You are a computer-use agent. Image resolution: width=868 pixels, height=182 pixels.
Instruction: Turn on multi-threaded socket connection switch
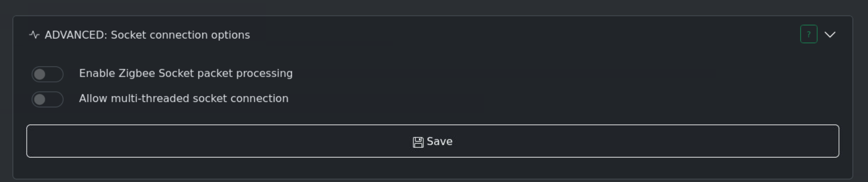click(x=48, y=99)
